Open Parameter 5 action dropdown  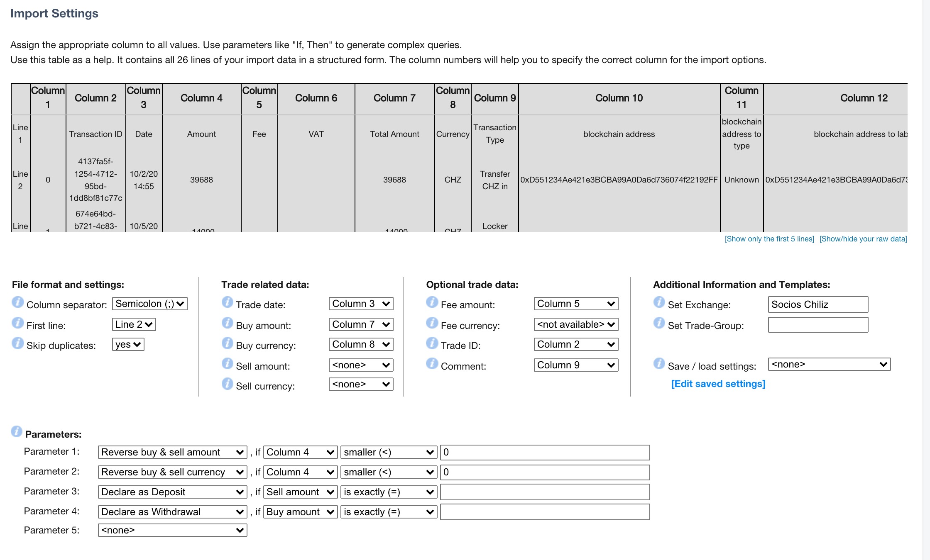pos(172,530)
